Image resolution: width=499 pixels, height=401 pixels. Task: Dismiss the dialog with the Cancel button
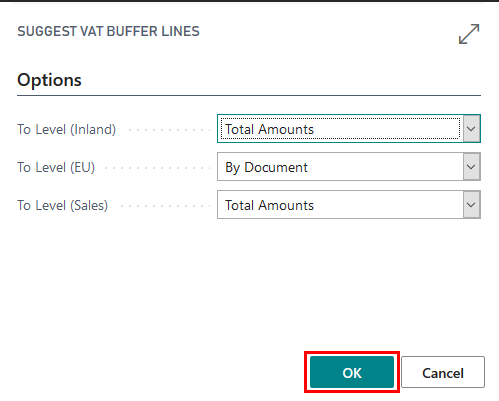[443, 372]
